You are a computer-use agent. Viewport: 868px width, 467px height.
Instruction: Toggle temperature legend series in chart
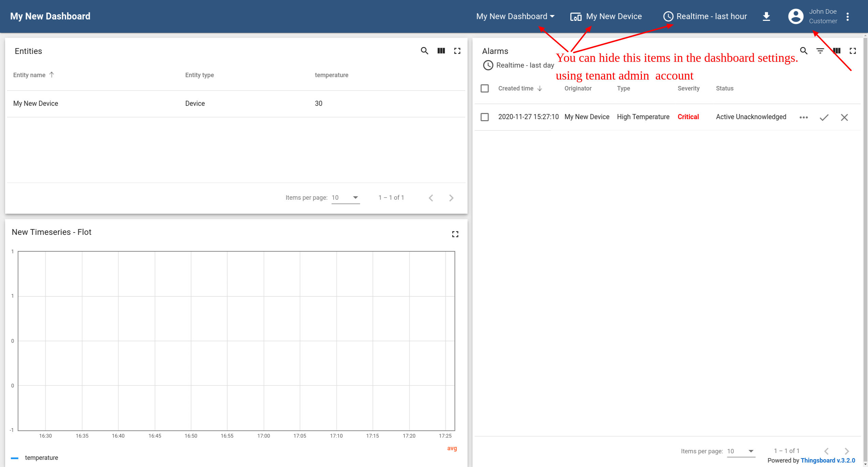tap(41, 458)
